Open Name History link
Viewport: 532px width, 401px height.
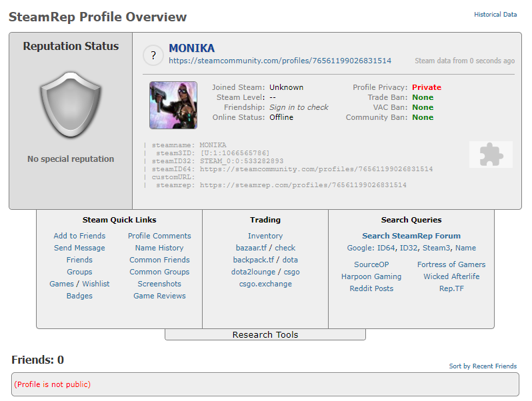tap(159, 248)
